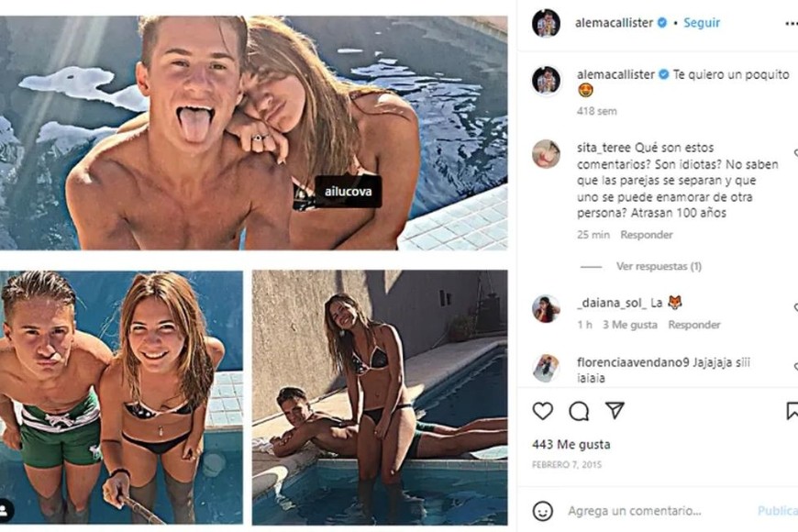
Task: Open comments via speech bubble icon
Action: [x=579, y=411]
